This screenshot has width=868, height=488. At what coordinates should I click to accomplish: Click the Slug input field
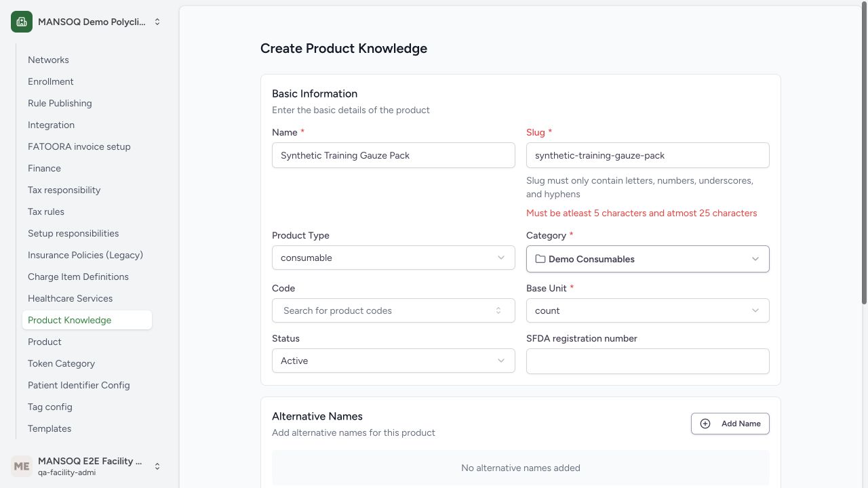point(648,155)
